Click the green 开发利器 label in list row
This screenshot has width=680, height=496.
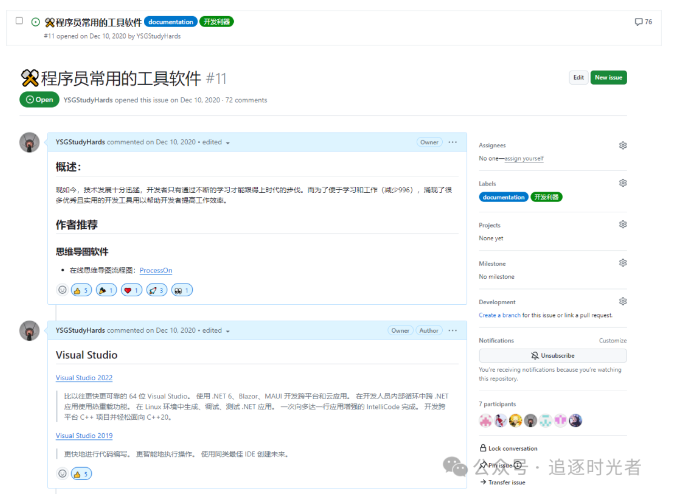(x=216, y=22)
